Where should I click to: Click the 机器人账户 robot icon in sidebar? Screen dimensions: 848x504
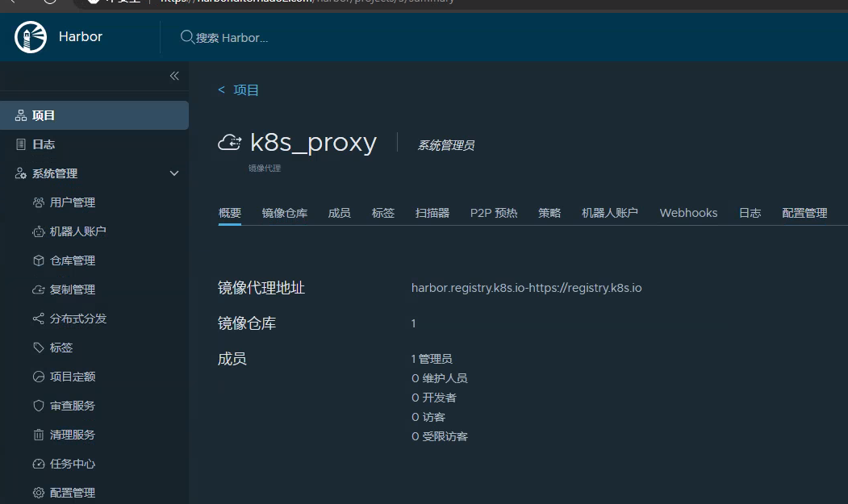coord(39,231)
